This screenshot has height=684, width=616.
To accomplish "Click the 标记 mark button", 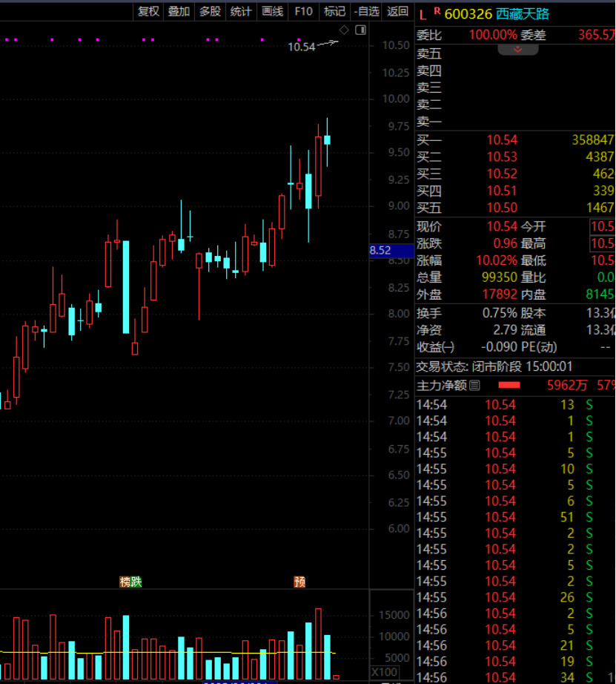I will point(334,11).
